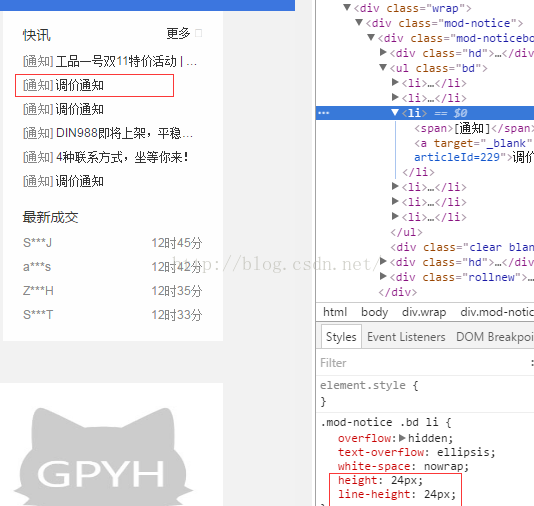Viewport: 534px width, 506px height.
Task: Expand the overflow hidden shorthand arrow
Action: tap(402, 438)
